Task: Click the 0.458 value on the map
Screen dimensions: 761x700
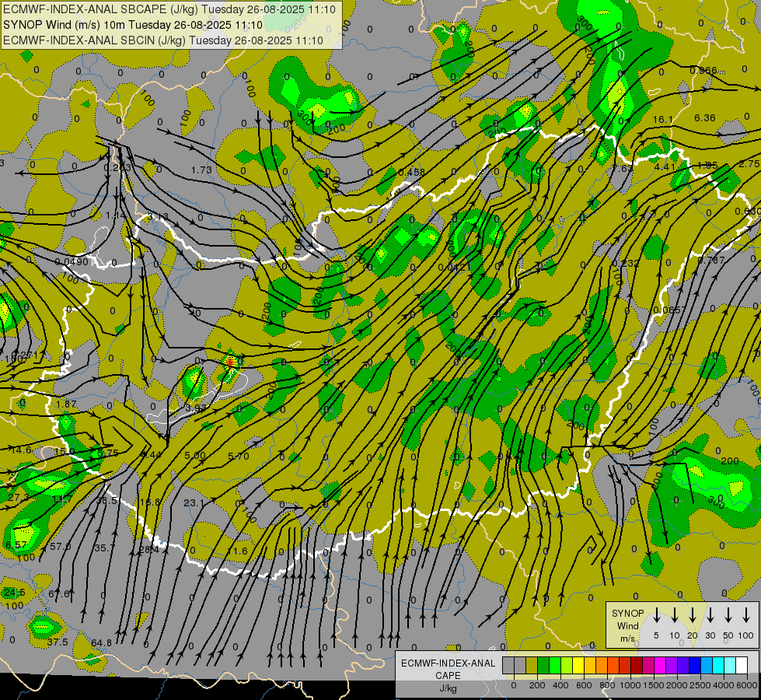Action: 411,172
